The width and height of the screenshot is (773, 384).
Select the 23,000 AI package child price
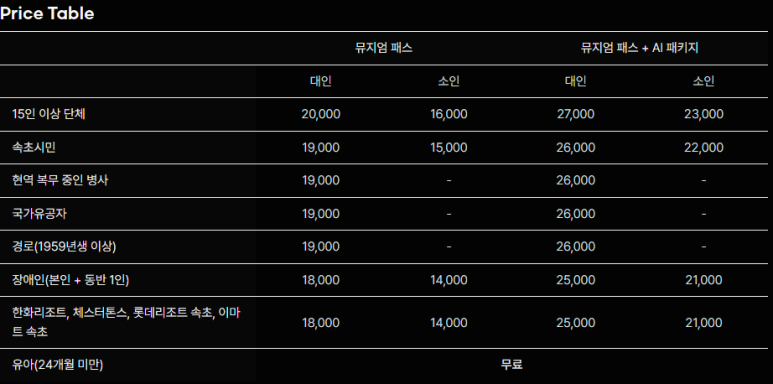[703, 114]
